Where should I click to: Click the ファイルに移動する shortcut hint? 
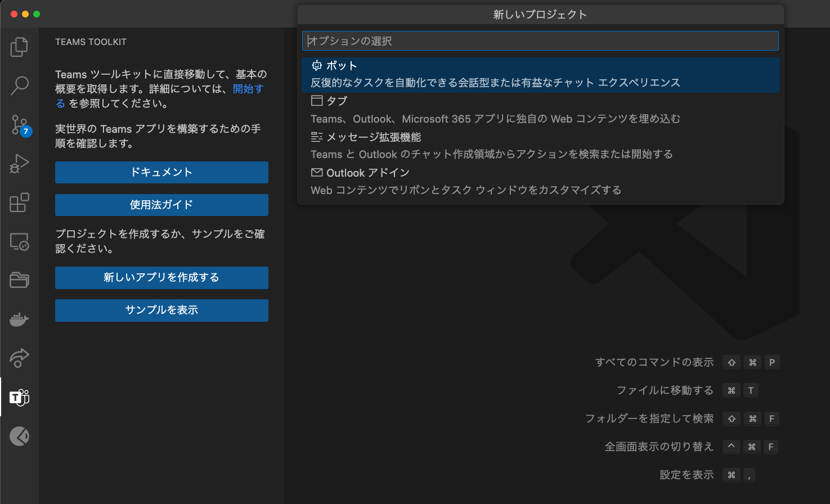pos(665,390)
